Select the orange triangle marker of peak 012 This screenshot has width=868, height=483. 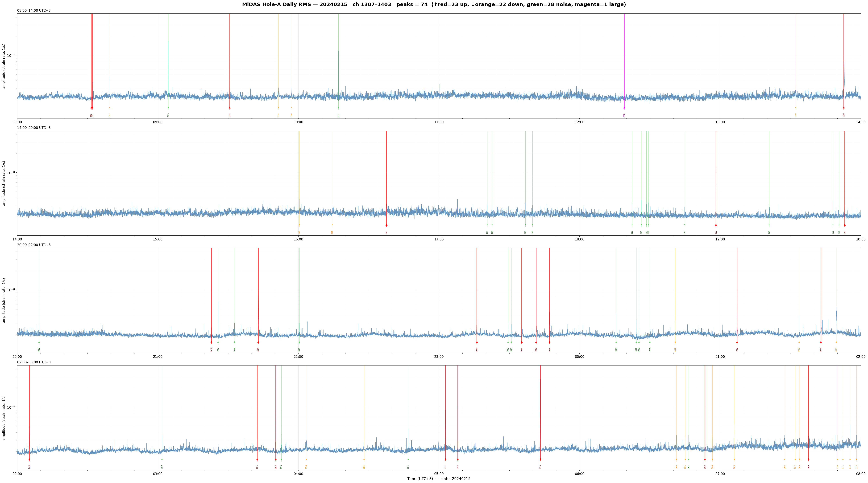332,225
